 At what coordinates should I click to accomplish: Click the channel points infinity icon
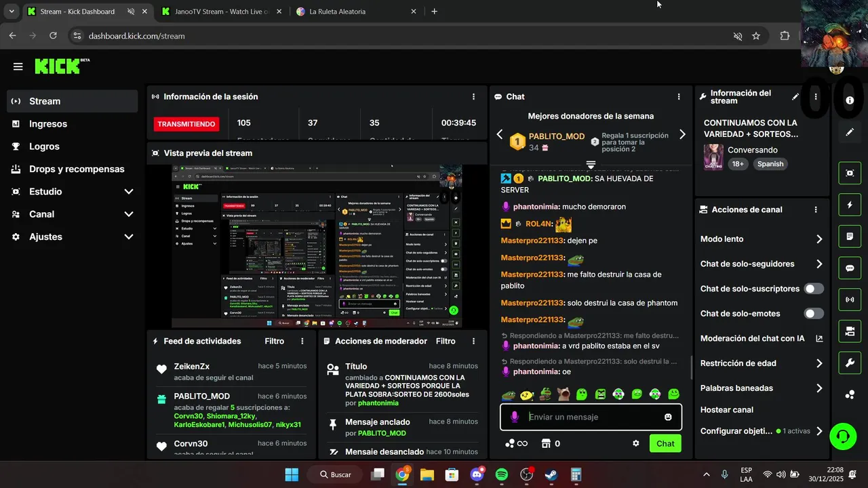522,443
